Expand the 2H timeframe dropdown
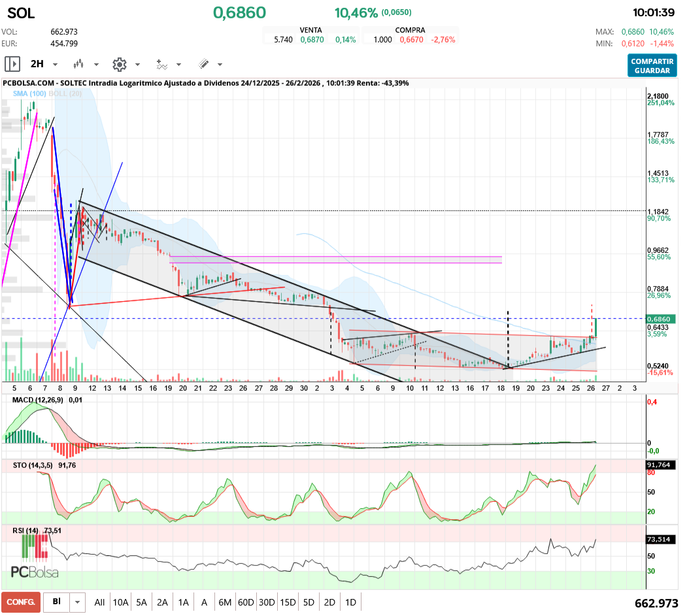Viewport: 687px width, 616px height. [x=55, y=65]
